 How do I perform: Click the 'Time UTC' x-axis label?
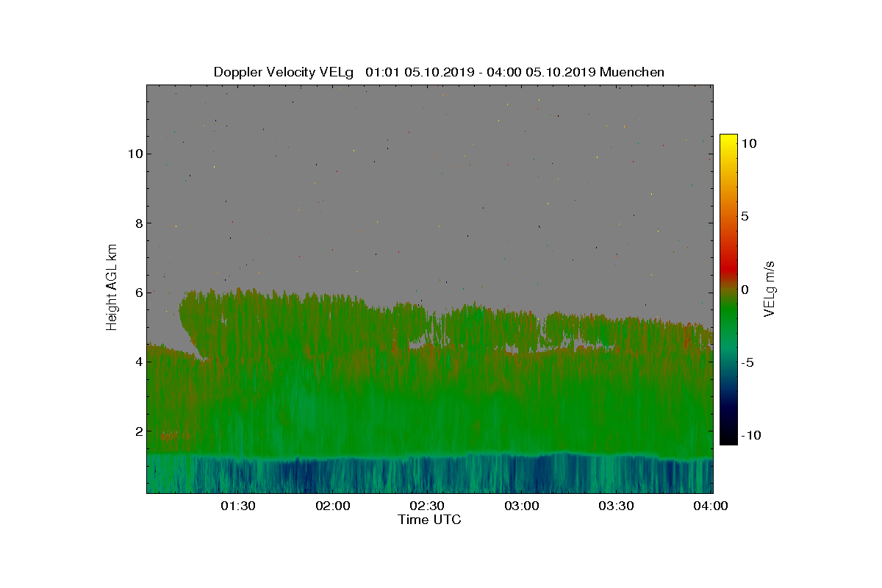tap(429, 520)
